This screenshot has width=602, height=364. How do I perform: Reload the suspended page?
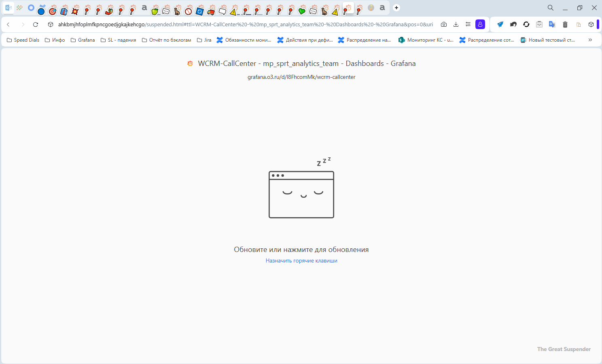coord(36,24)
